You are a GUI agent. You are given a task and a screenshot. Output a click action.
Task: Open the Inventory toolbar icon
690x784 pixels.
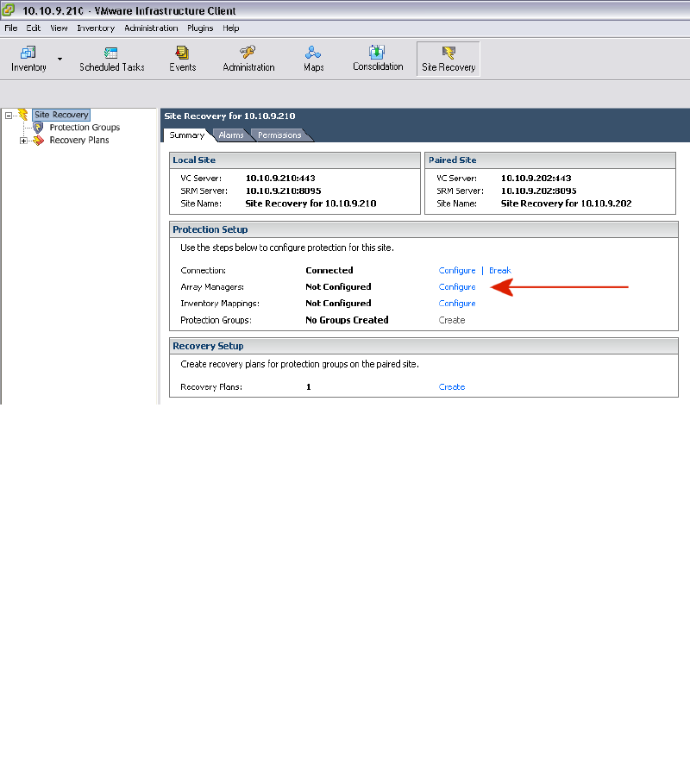(x=28, y=53)
